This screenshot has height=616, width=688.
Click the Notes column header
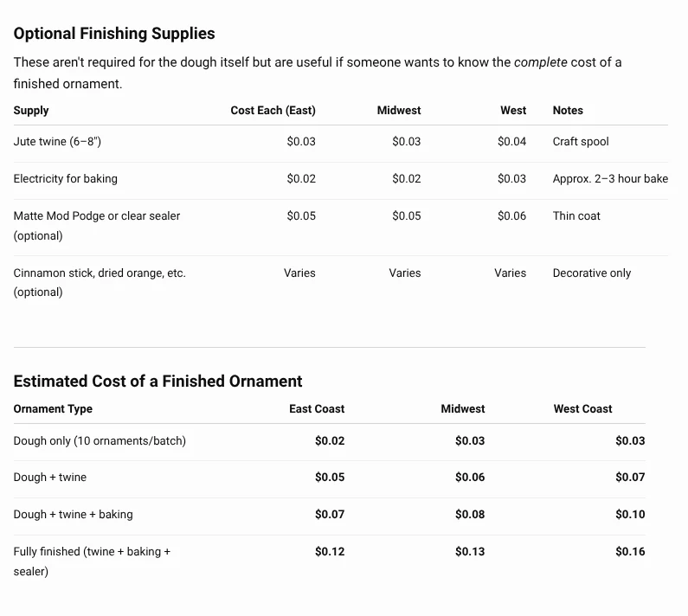point(568,110)
